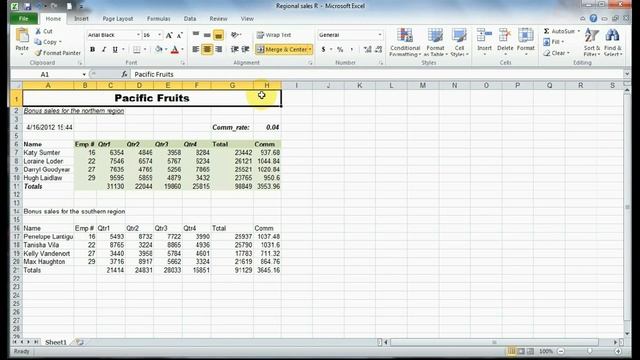Image resolution: width=640 pixels, height=360 pixels.
Task: Toggle Merge & Center
Action: point(282,49)
